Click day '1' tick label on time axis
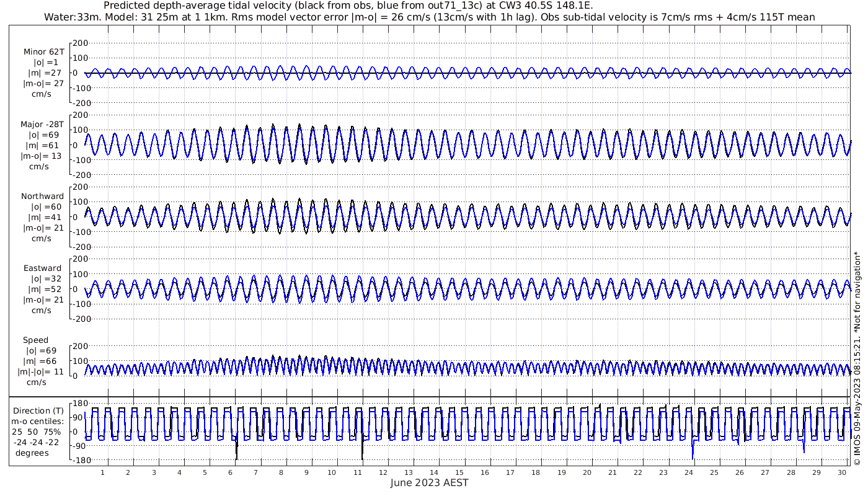868x496 pixels. point(103,472)
